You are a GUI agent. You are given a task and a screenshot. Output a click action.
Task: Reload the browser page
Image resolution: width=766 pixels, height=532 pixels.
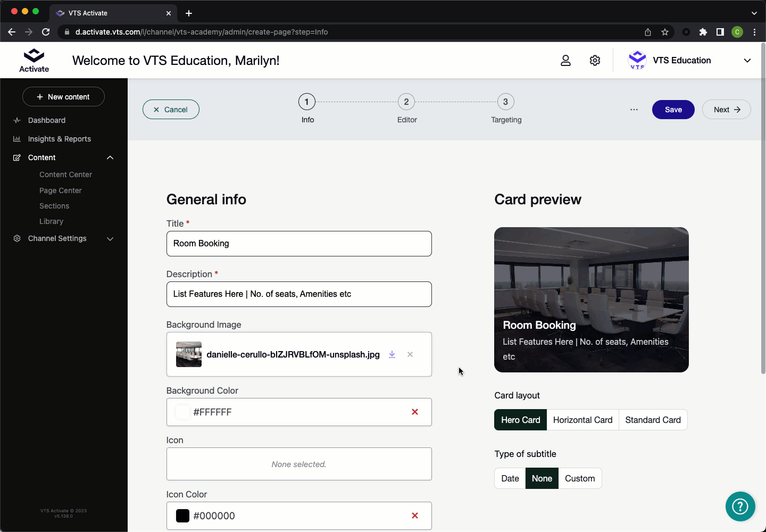tap(46, 32)
